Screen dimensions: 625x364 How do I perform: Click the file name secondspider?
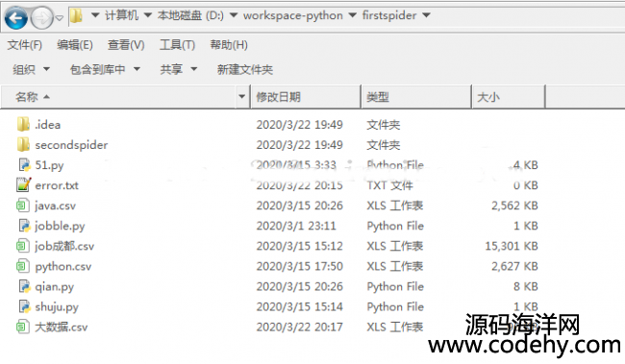[71, 145]
